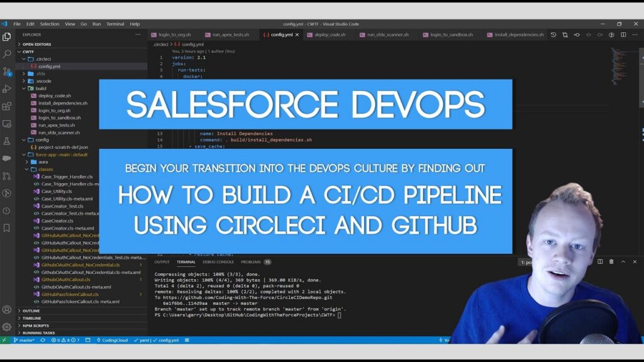Open the Terminal menu
The width and height of the screenshot is (644, 362).
tap(116, 24)
